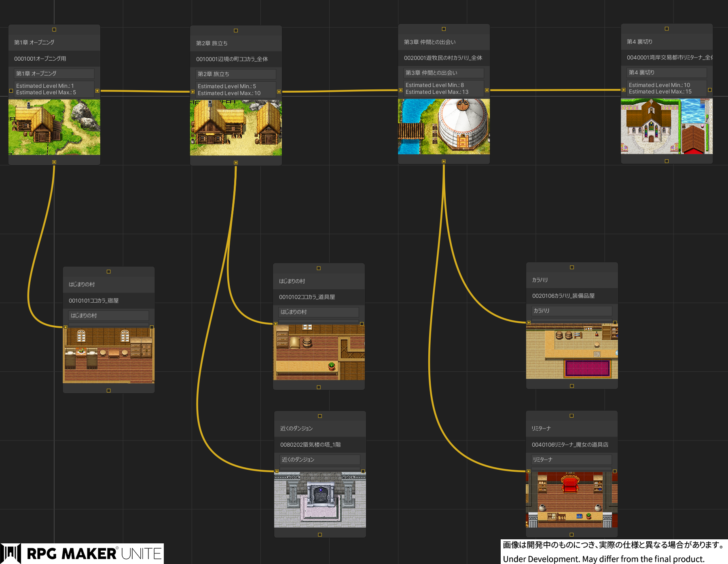The image size is (728, 564).
Task: Click bottom port of リミターナ node
Action: pos(571,534)
